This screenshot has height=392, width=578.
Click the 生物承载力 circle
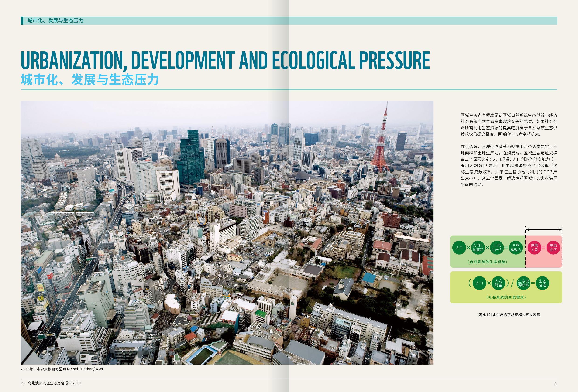tap(516, 248)
